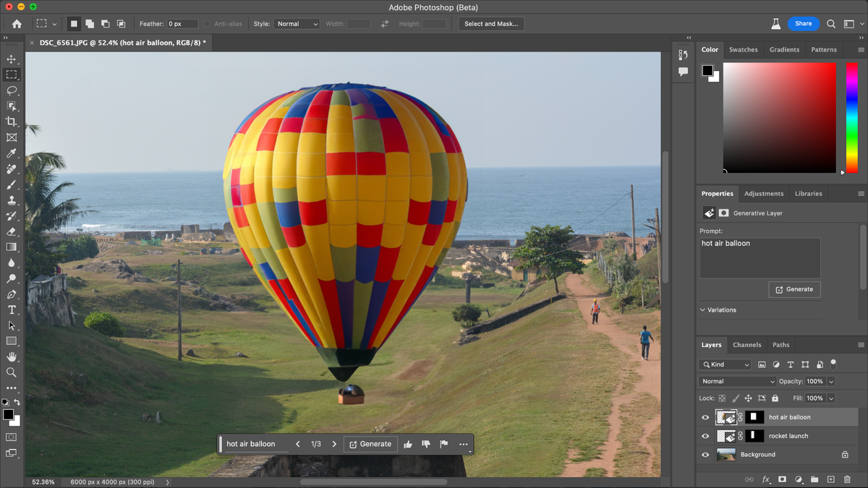Create a new layer in the Layers panel
The height and width of the screenshot is (488, 868).
click(x=830, y=479)
